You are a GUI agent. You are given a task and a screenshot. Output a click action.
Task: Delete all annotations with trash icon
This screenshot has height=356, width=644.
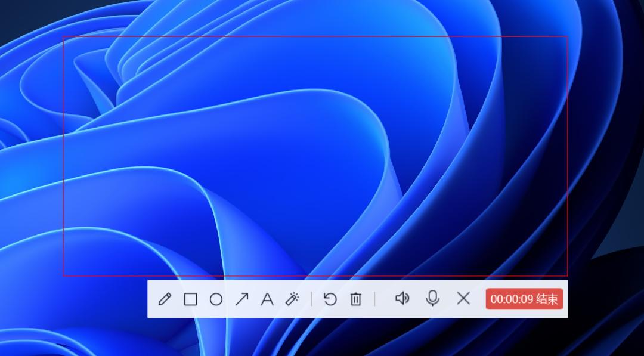355,299
